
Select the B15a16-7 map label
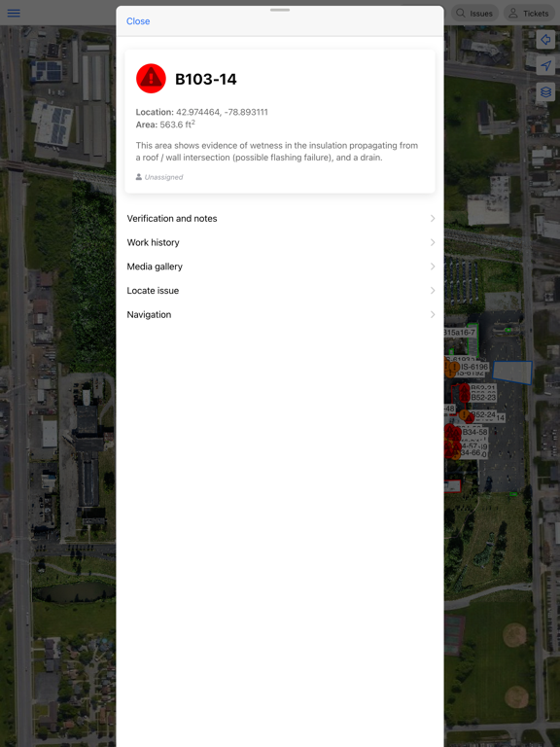pyautogui.click(x=460, y=332)
